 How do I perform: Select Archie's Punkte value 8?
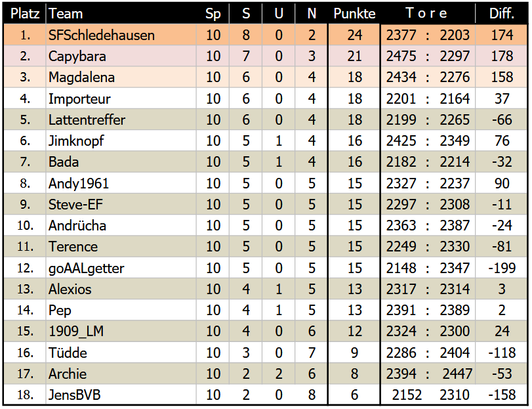point(354,374)
